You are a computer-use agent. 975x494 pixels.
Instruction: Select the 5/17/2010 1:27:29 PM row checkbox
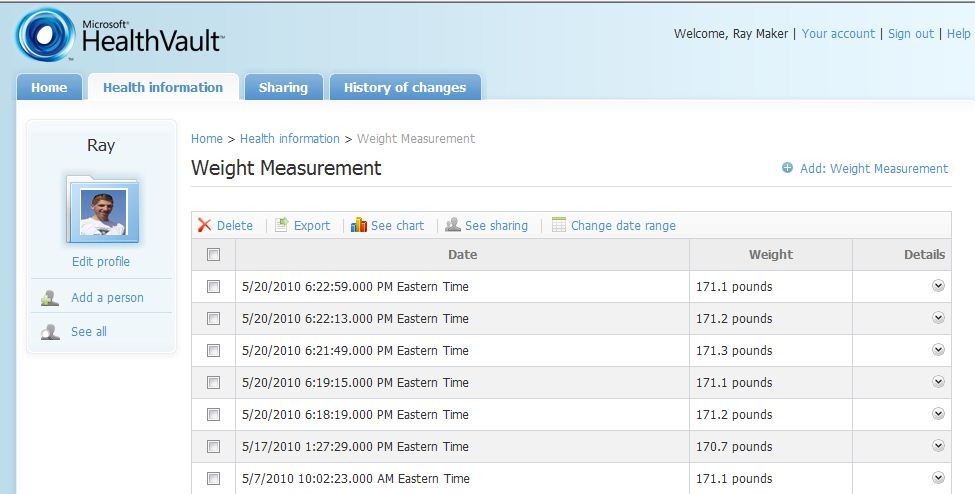[213, 446]
